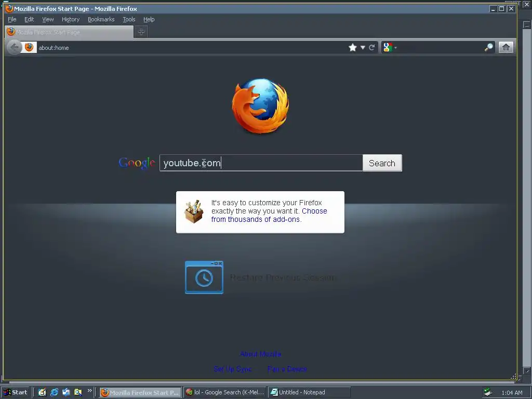Click the outer window scroll down arrow at right edge
Image resolution: width=532 pixels, height=399 pixels.
526,371
